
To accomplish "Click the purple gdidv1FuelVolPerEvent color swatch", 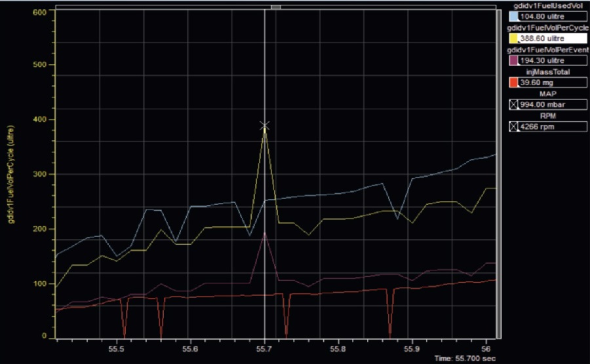I will pyautogui.click(x=513, y=61).
